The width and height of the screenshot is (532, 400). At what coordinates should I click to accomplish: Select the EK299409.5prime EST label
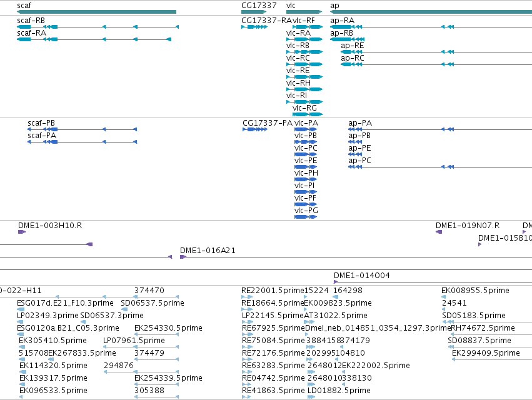486,353
